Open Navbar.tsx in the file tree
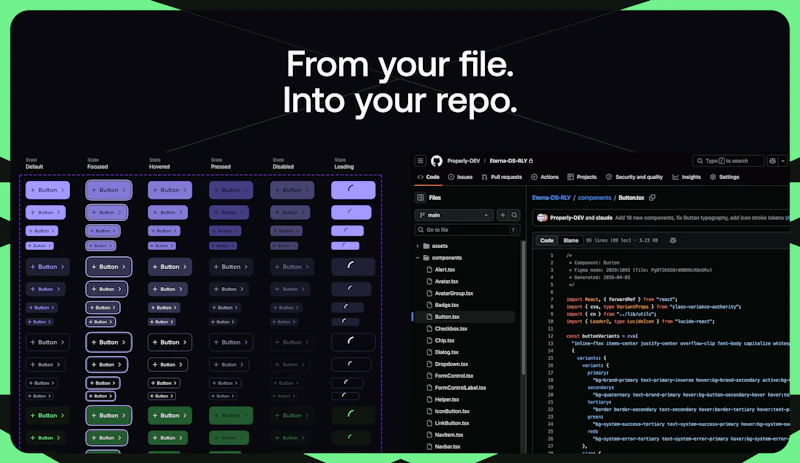 point(447,447)
